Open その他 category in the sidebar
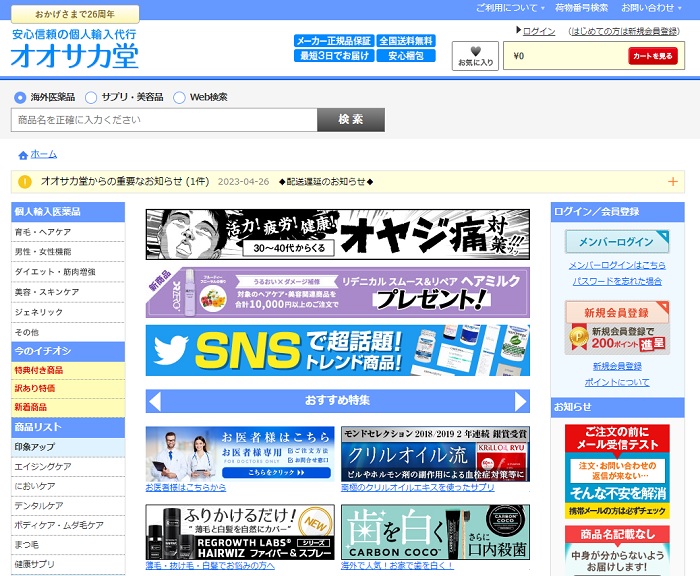Image resolution: width=700 pixels, height=576 pixels. click(68, 332)
